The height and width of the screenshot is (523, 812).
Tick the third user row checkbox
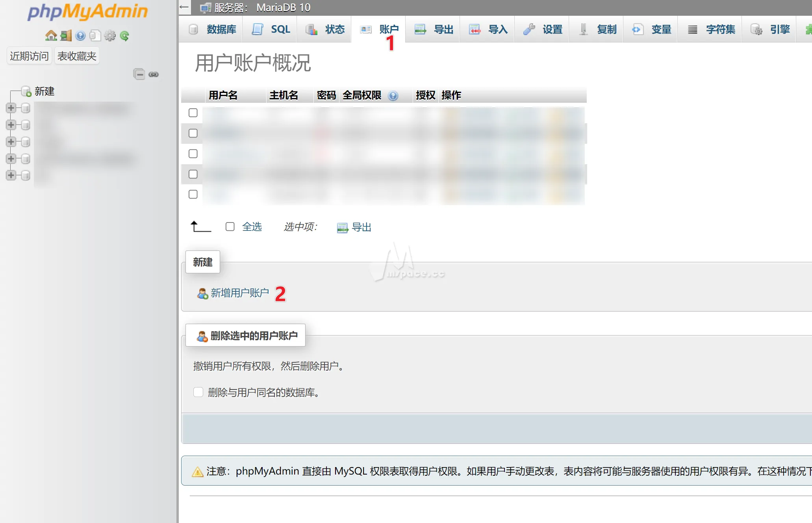click(193, 154)
